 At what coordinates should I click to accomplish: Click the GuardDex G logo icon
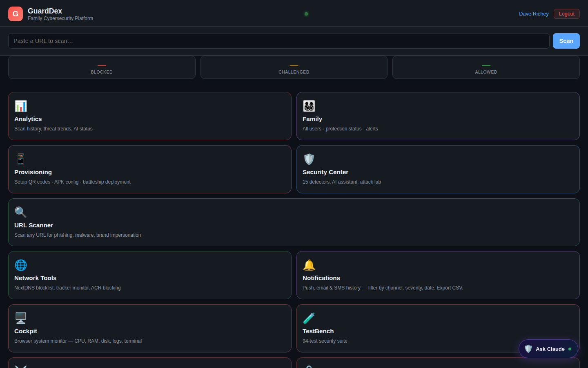[x=16, y=14]
